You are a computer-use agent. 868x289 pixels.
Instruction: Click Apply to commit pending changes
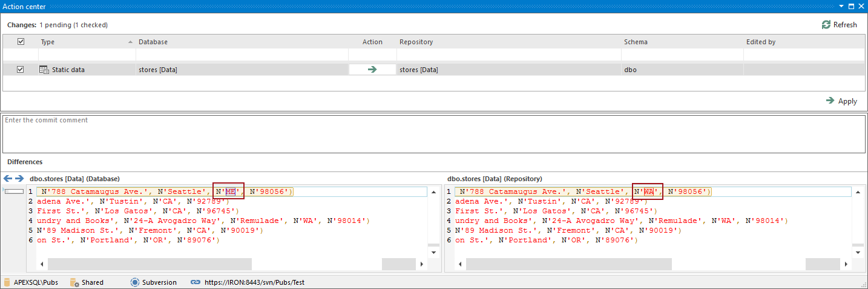[x=841, y=101]
